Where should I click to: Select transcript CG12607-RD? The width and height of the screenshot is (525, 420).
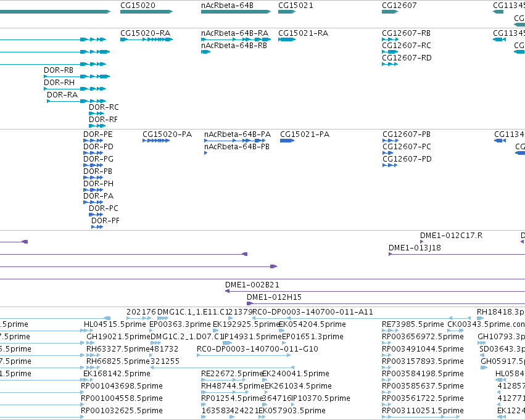(407, 58)
